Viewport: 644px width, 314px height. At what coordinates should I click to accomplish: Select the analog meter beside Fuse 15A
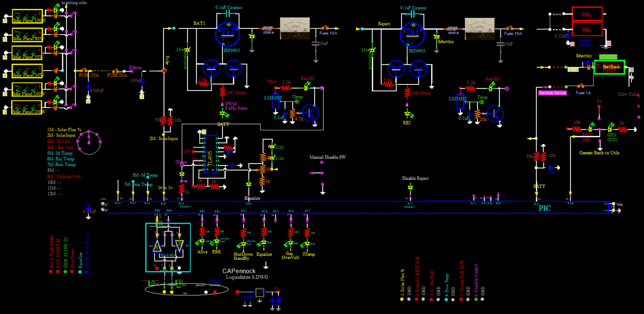tap(479, 29)
